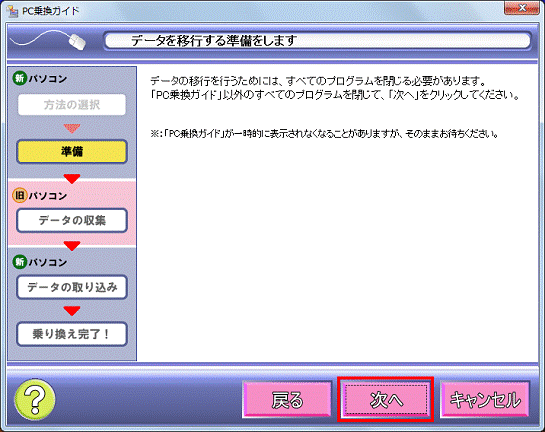Click the green 新 badge above データの取り込み
This screenshot has height=432, width=545.
[x=19, y=261]
